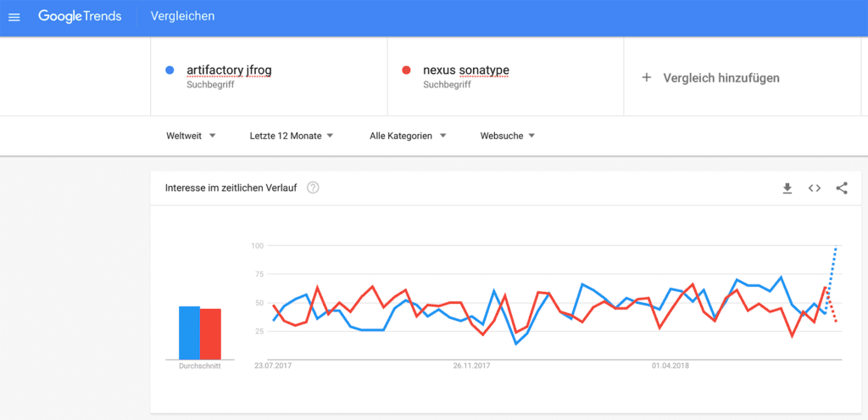Click the red dot beside nexus sonatype
868x420 pixels.
pos(407,70)
